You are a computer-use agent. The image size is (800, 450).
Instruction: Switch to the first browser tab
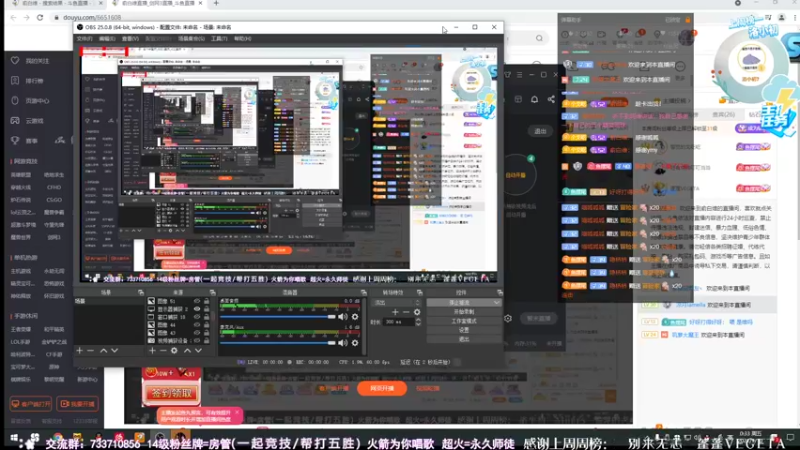tap(56, 4)
